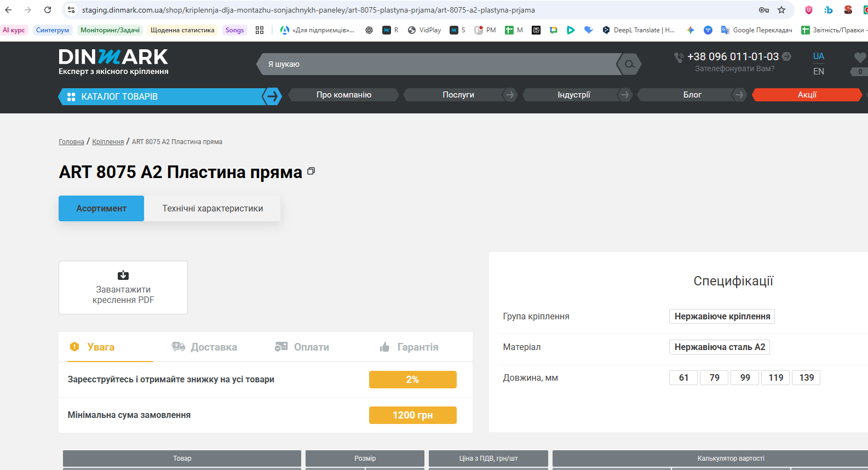
Task: Request a callback 'Зателефонувати Вам?'
Action: 734,68
